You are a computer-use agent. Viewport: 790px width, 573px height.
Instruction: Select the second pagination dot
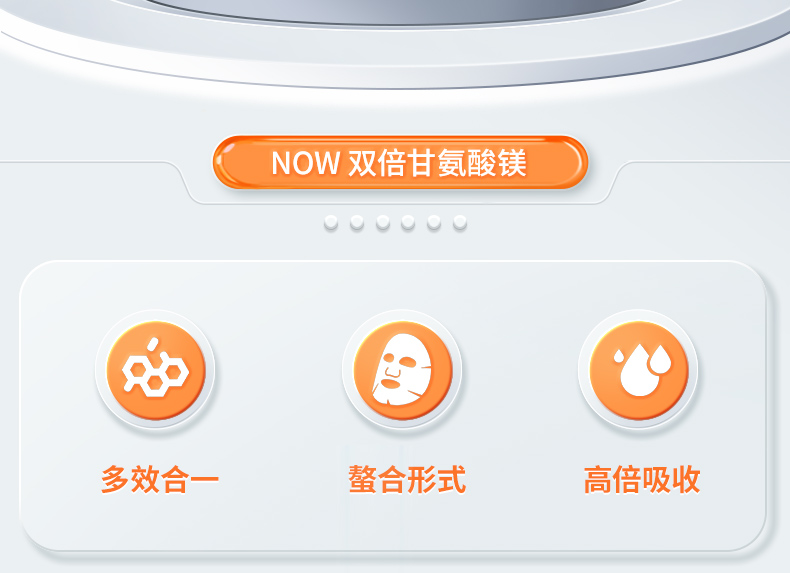[357, 222]
